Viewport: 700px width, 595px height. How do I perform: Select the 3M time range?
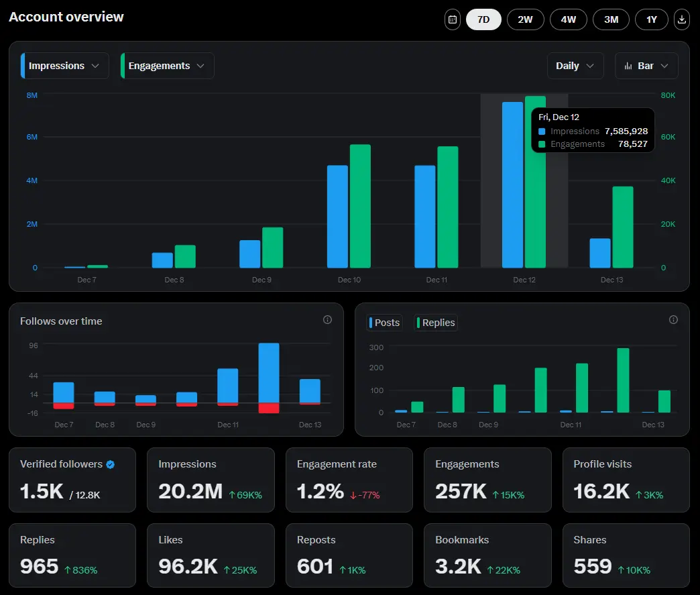(611, 19)
